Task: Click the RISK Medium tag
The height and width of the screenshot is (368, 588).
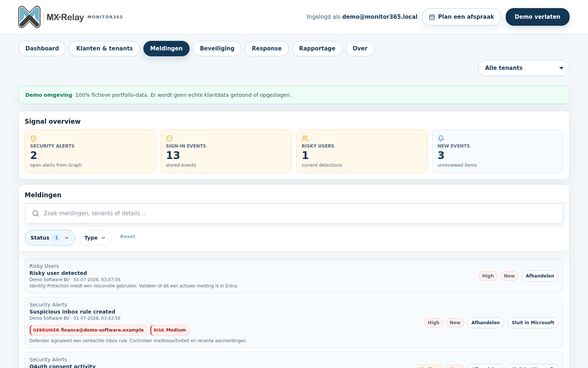Action: (170, 330)
